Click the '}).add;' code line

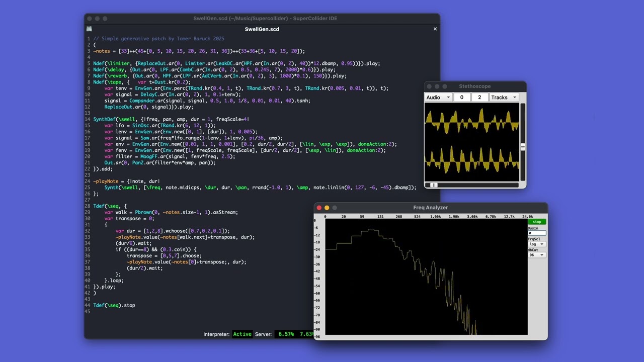pos(103,169)
